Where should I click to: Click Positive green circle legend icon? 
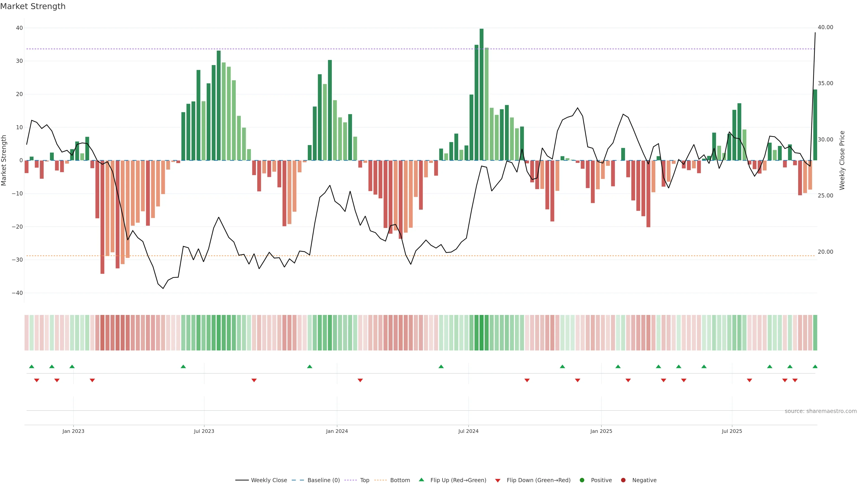582,480
